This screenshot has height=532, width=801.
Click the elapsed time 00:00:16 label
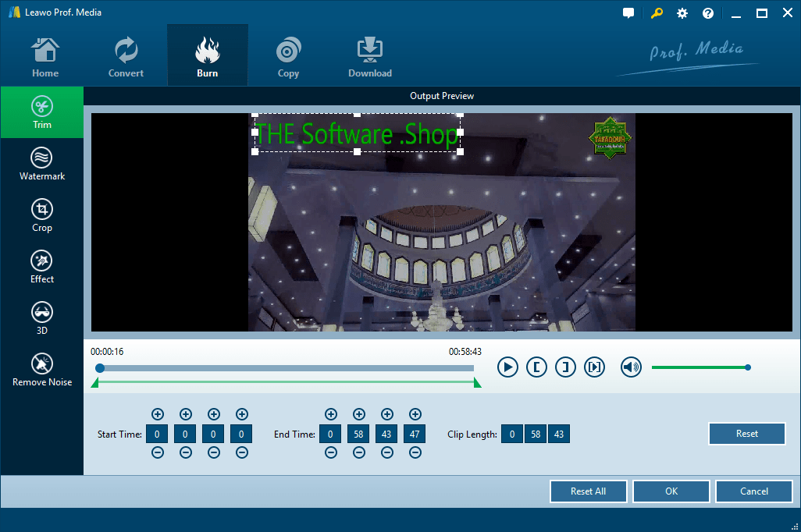coord(107,351)
